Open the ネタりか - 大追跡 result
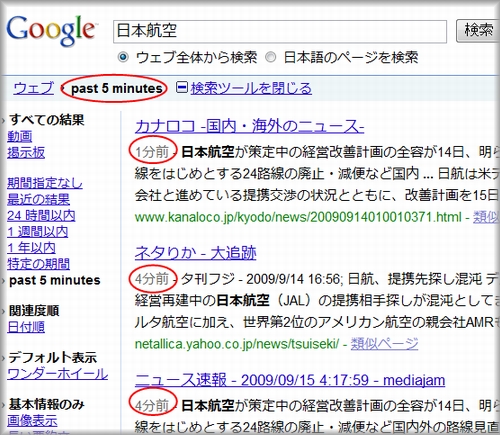Screen dimensions: 500x435 (195, 253)
